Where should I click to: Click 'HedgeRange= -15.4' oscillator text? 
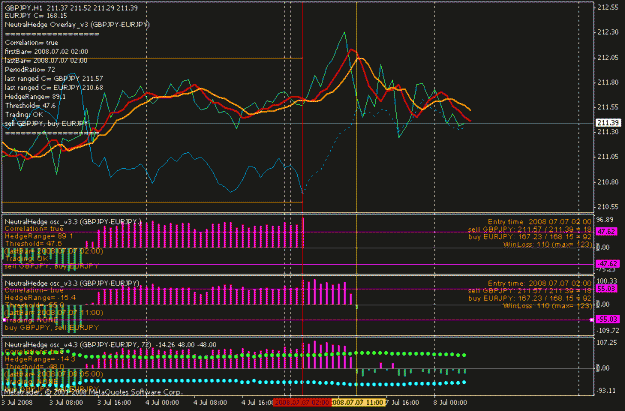40,298
